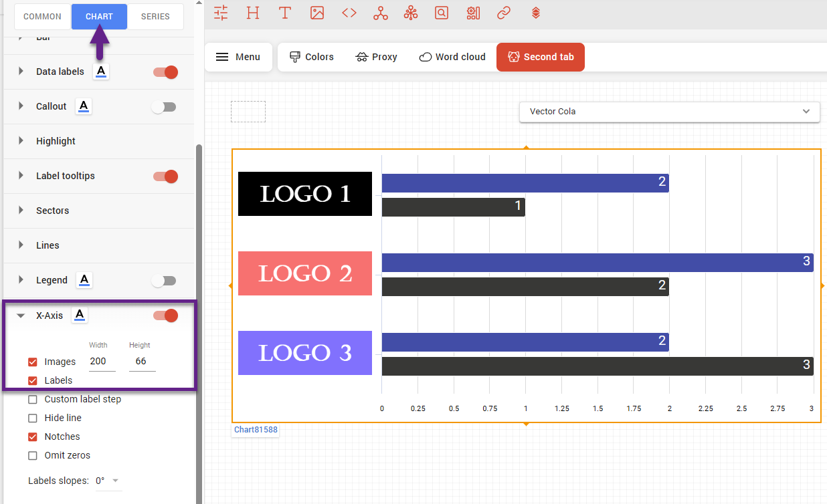Viewport: 827px width, 504px height.
Task: Disable the Label tooltips switch
Action: (165, 176)
